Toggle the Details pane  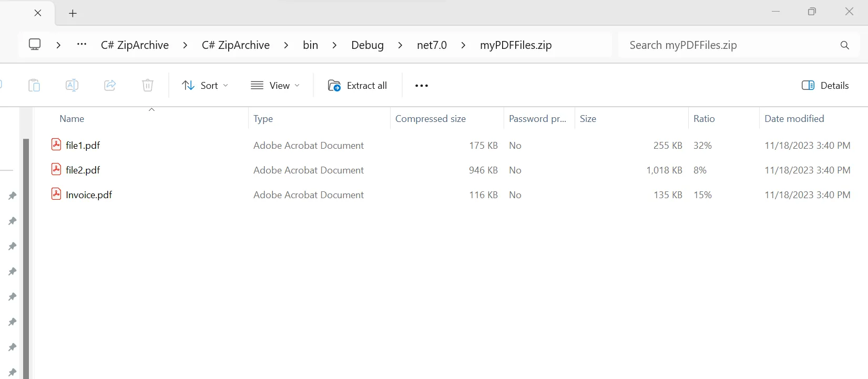pos(825,86)
